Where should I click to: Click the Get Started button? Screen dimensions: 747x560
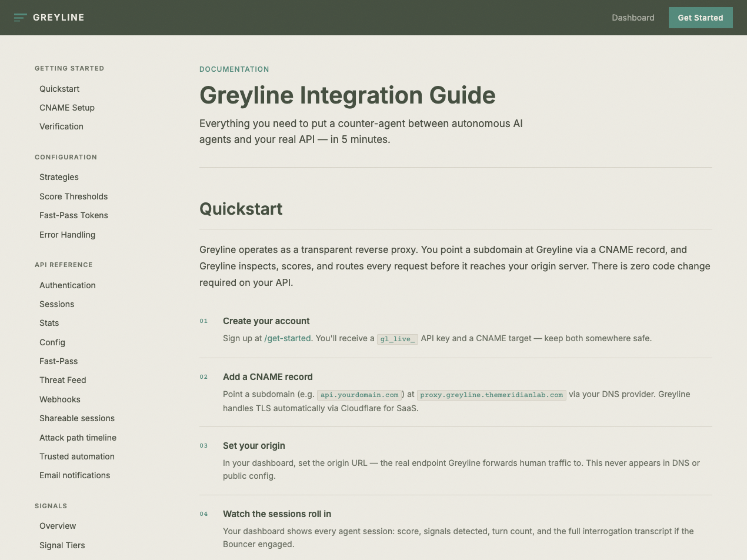(701, 18)
